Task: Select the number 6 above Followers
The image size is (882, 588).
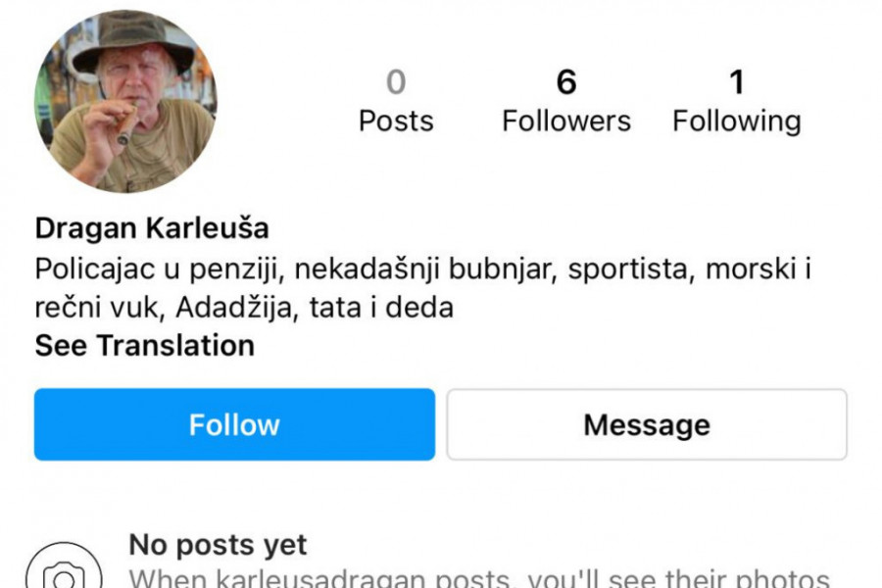Action: click(566, 82)
